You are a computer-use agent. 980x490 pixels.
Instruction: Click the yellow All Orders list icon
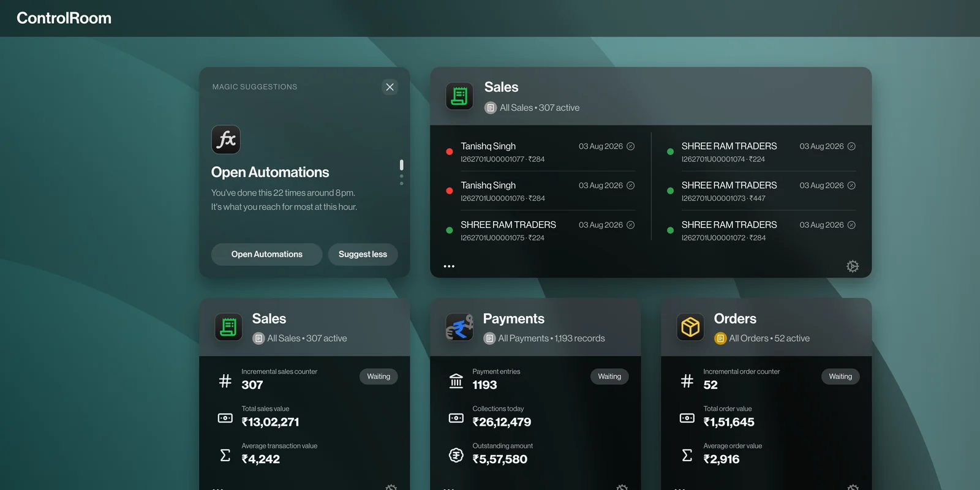720,339
